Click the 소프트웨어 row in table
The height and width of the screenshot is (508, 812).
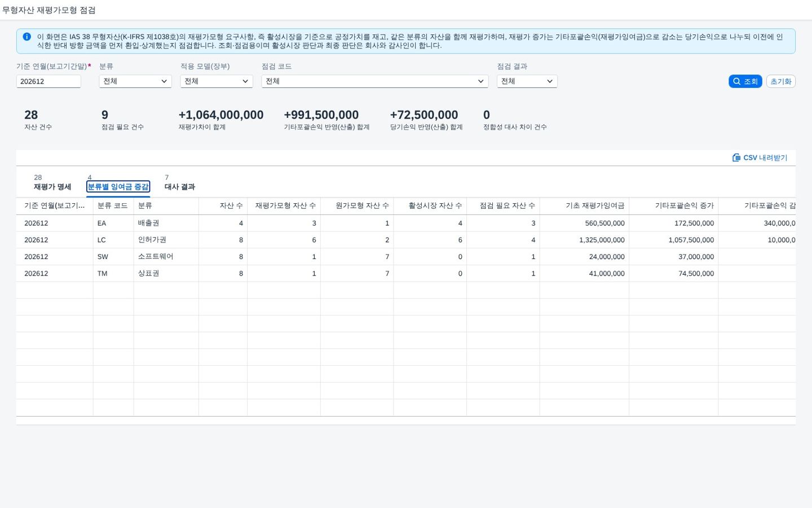tap(406, 257)
